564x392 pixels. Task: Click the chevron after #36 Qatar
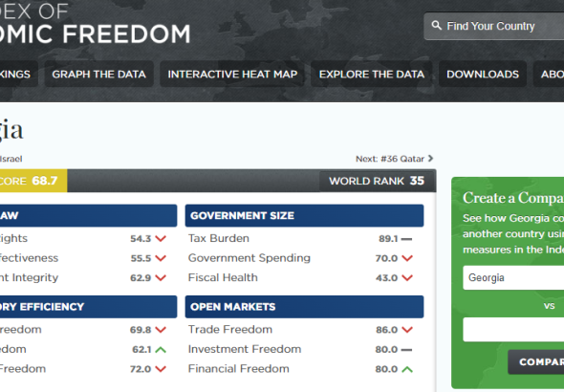[430, 159]
